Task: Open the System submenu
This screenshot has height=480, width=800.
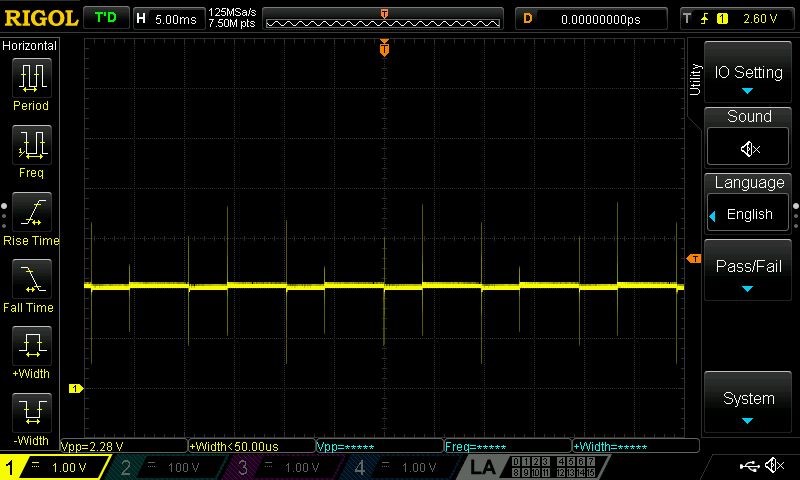Action: coord(748,402)
